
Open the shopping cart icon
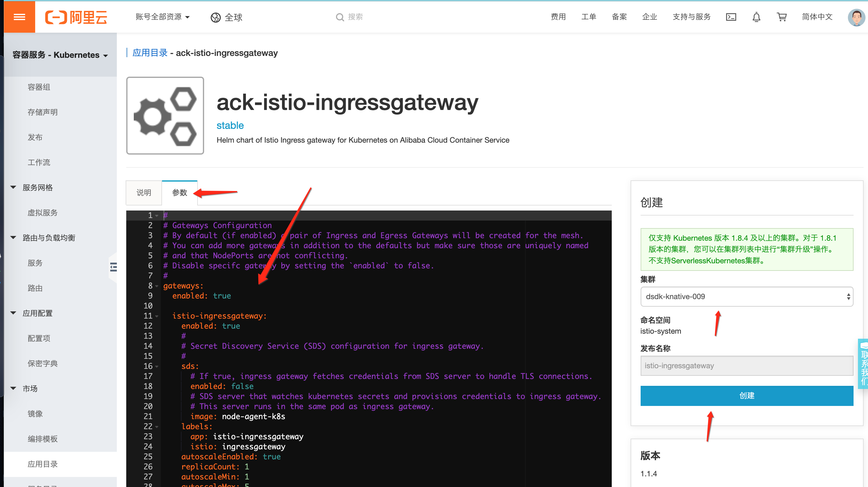781,17
